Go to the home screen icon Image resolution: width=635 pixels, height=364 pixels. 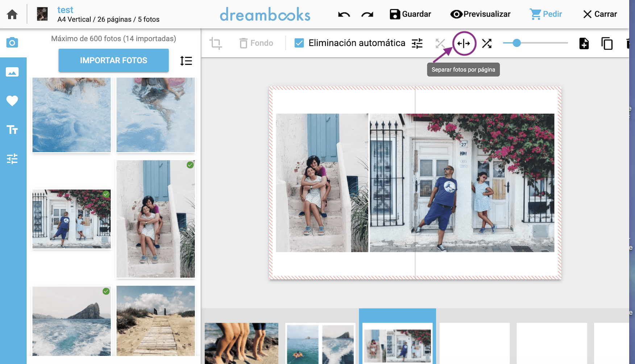[12, 14]
